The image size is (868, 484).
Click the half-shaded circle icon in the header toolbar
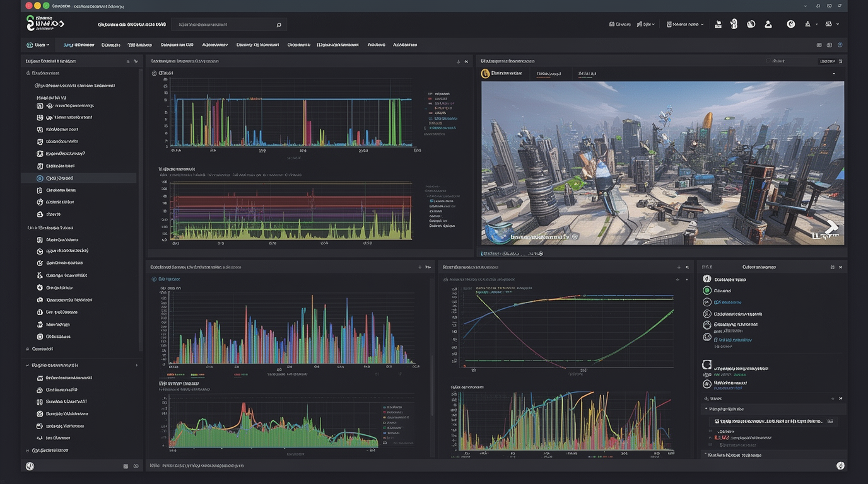751,24
